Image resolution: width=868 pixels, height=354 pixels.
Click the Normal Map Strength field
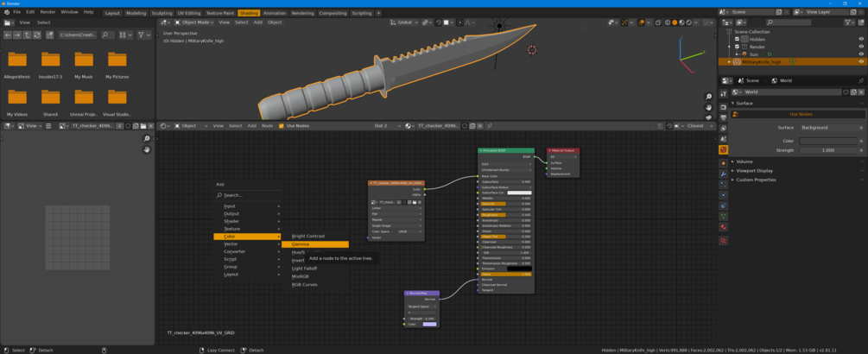(421, 319)
